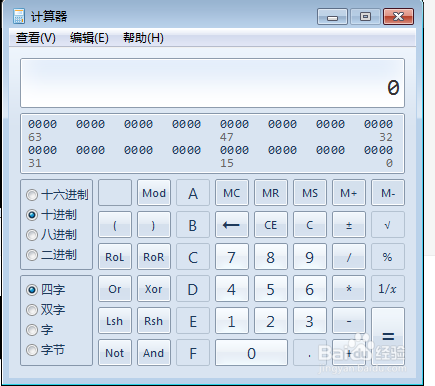Click the Or button
435x386 pixels.
115,289
